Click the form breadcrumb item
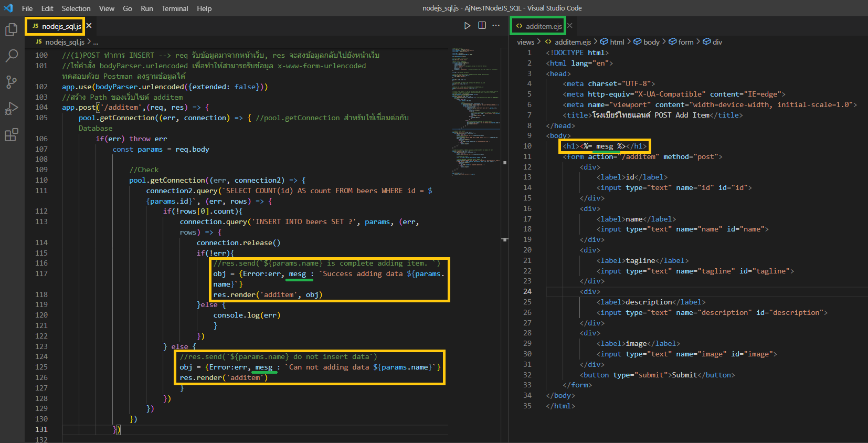The image size is (868, 443). pos(685,42)
